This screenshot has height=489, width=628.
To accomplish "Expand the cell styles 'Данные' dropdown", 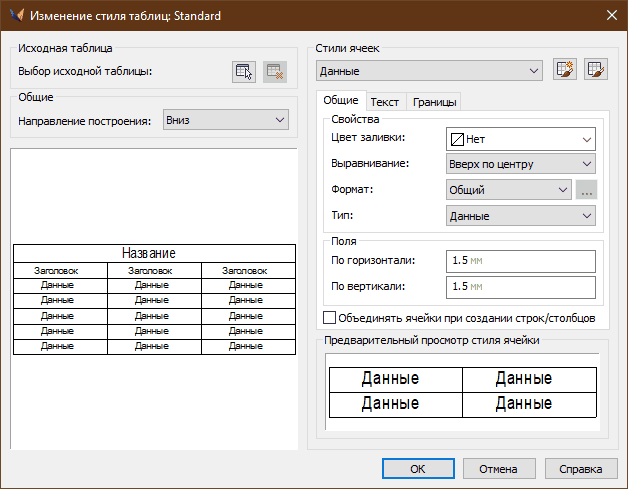I will pyautogui.click(x=428, y=71).
